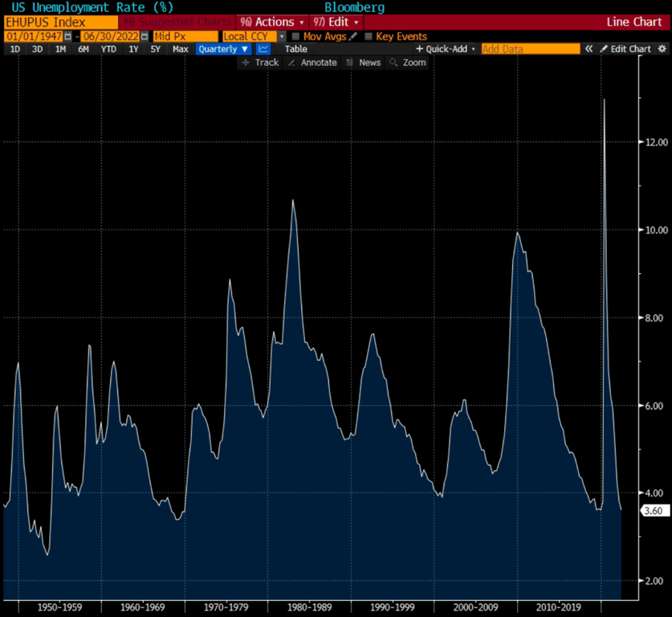Click the Local CCY currency field

(x=250, y=36)
